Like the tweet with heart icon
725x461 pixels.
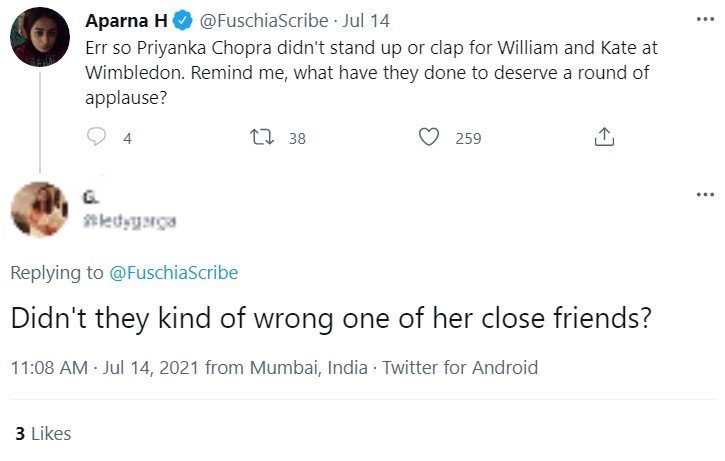(429, 137)
